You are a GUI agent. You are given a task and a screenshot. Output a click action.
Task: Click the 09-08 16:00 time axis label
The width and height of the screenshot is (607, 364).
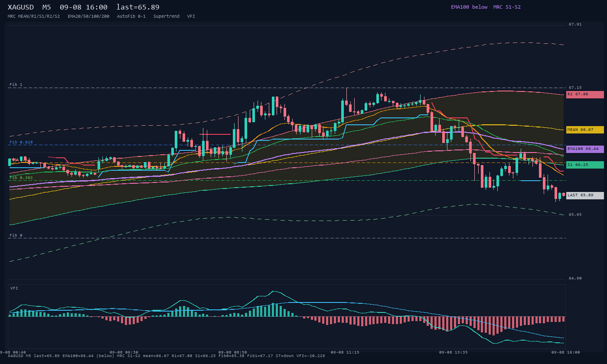565,352
